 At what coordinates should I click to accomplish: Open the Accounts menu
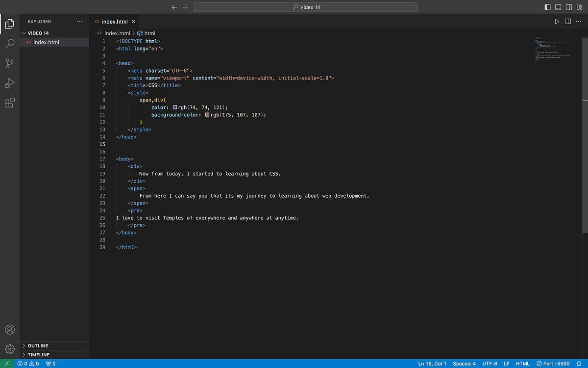click(9, 330)
